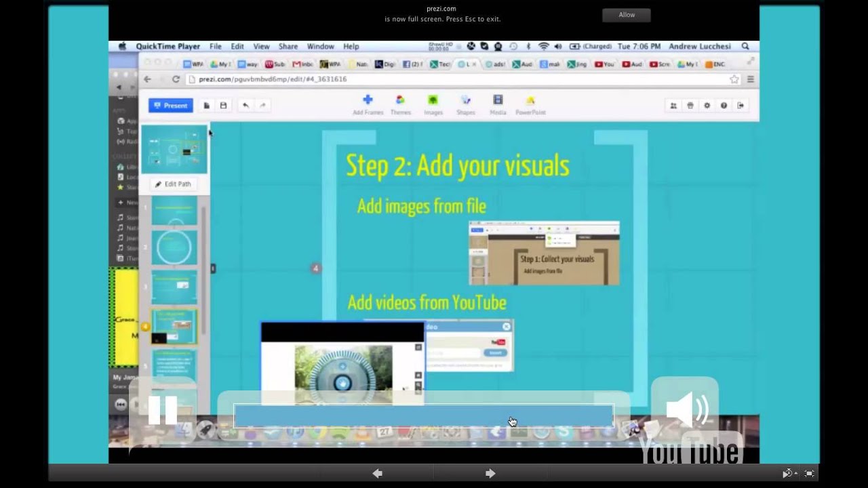868x488 pixels.
Task: Open the Themes menu
Action: point(400,105)
